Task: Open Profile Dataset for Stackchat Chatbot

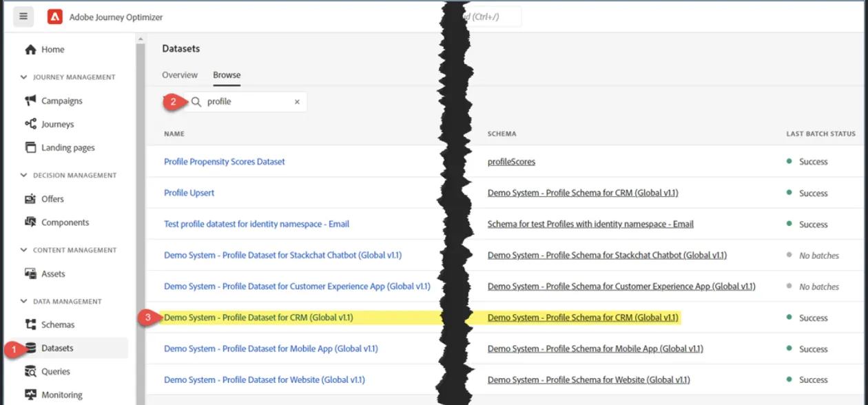Action: point(283,255)
